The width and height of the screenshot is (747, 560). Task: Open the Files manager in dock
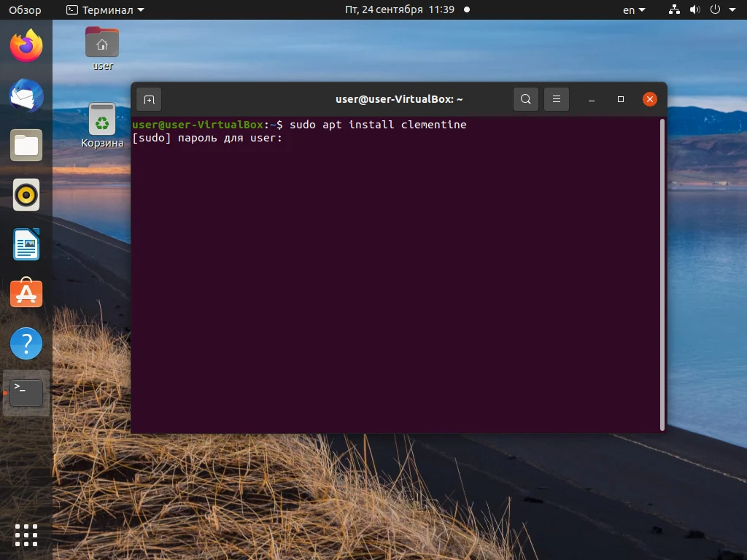26,145
